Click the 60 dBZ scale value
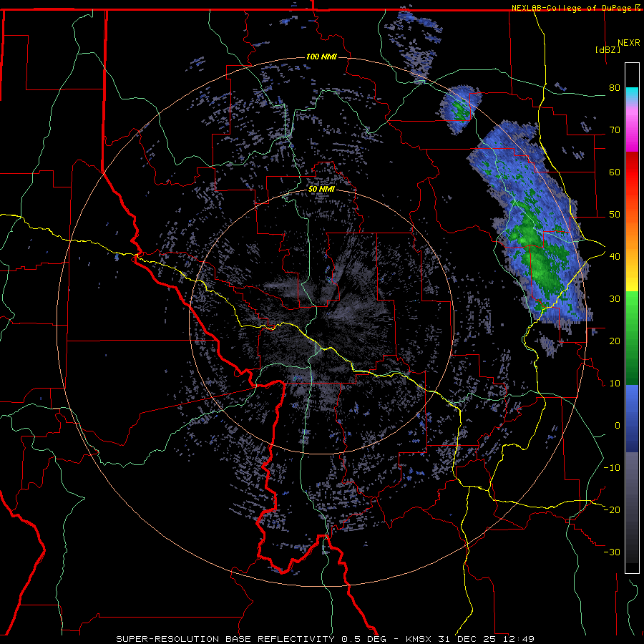The width and height of the screenshot is (644, 644). click(615, 172)
